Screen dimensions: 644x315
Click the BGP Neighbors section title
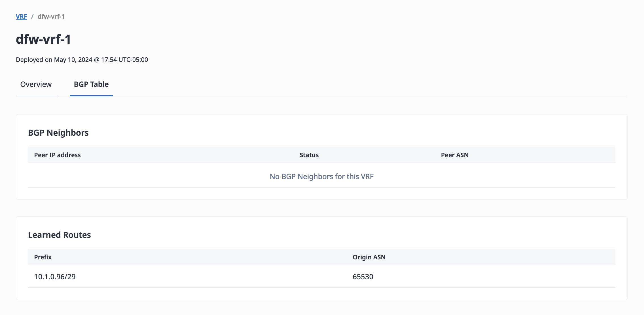point(58,133)
